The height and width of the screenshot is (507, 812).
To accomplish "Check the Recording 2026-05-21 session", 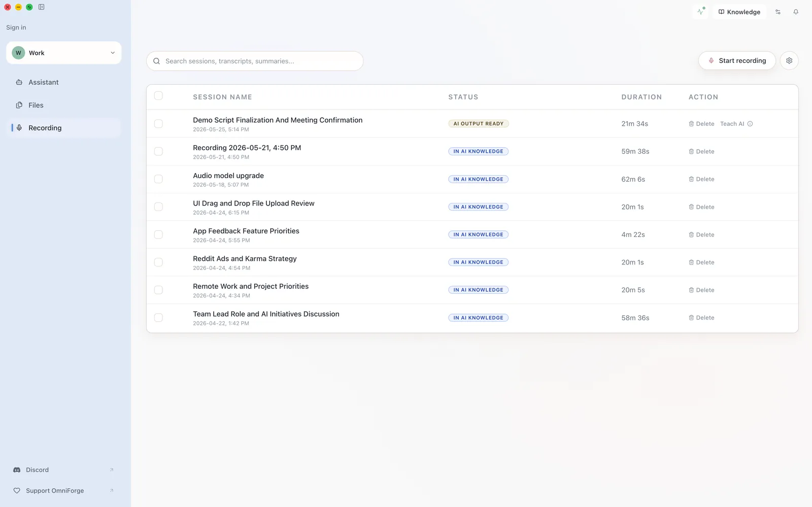I will click(158, 151).
